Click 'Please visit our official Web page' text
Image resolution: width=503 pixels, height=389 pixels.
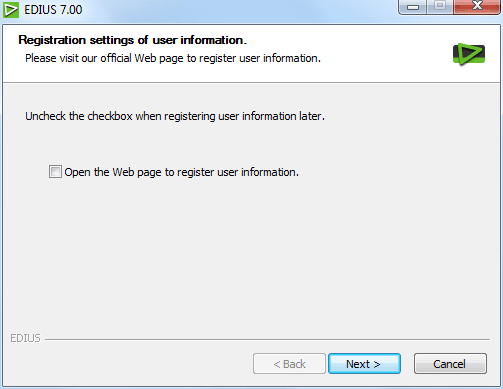(x=173, y=58)
